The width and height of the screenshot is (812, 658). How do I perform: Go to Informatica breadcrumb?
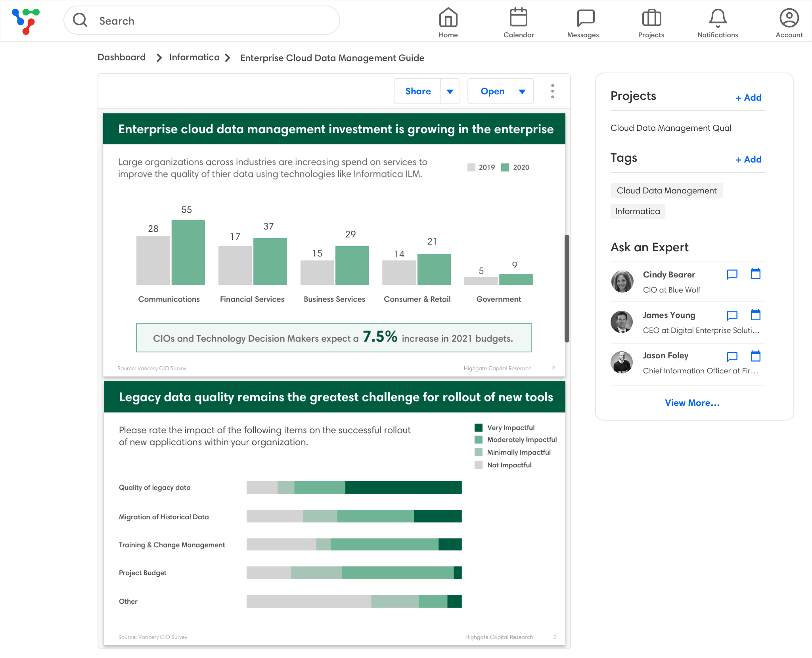pos(194,57)
